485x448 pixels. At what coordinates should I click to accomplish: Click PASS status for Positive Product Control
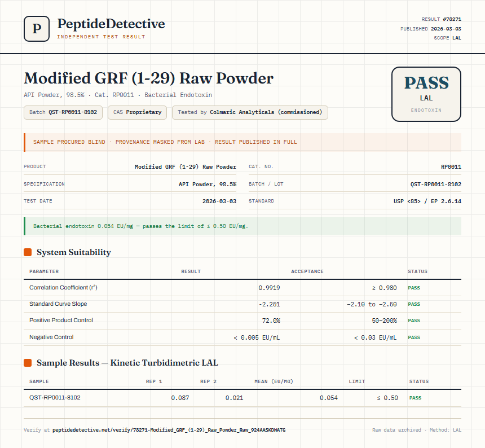[x=414, y=320]
